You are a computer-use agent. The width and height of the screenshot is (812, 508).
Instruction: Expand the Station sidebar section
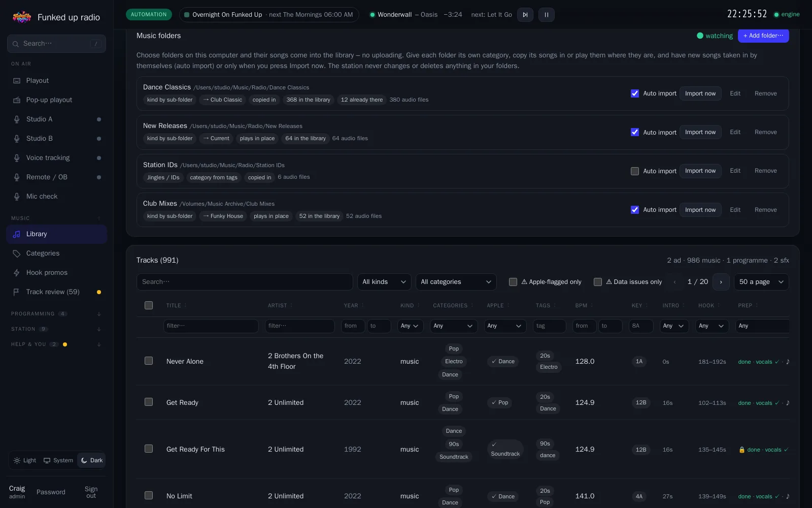pos(56,329)
